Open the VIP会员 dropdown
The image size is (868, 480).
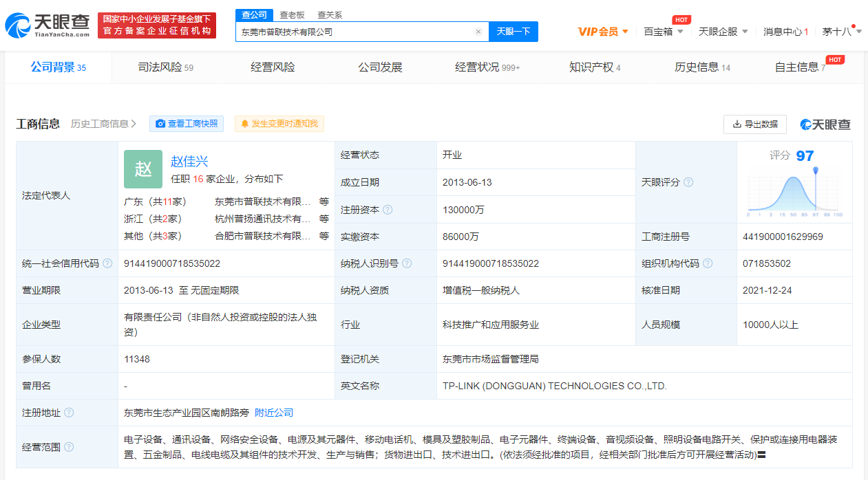point(603,32)
